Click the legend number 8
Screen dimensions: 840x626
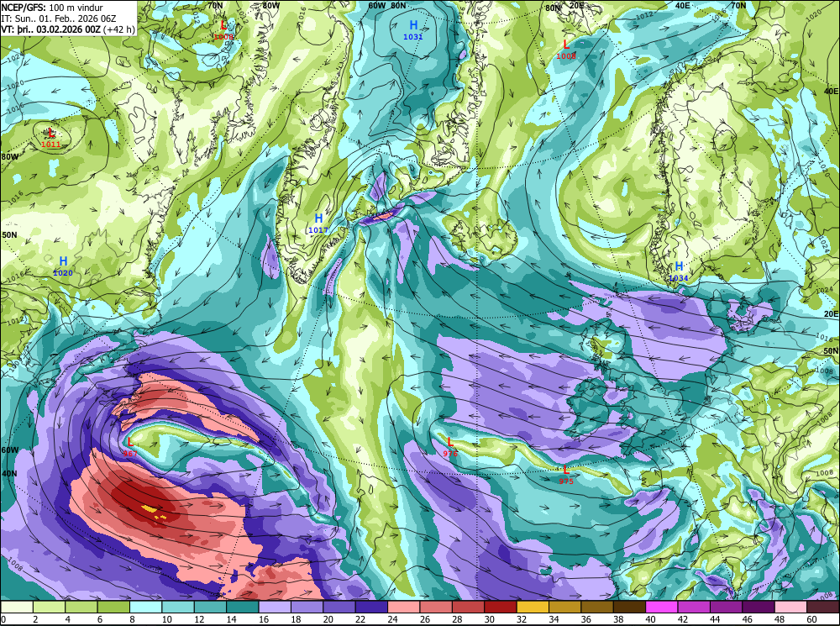point(133,619)
